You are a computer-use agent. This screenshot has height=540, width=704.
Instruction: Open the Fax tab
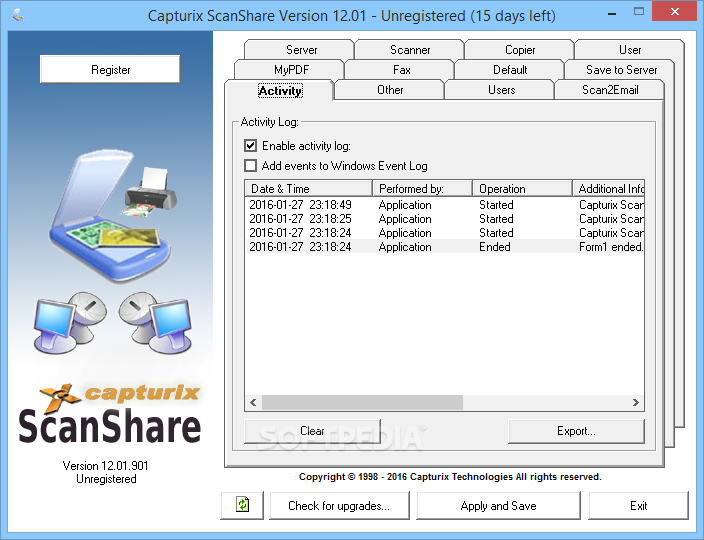401,70
